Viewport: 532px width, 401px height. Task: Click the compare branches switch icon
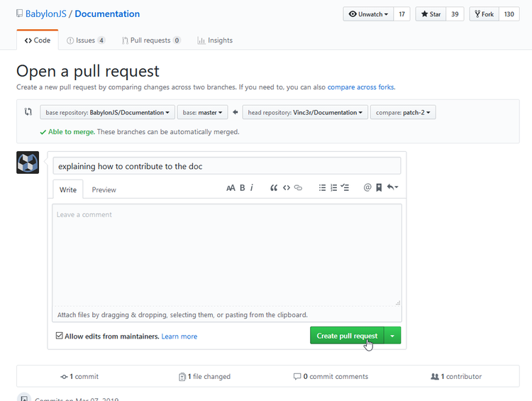(28, 111)
